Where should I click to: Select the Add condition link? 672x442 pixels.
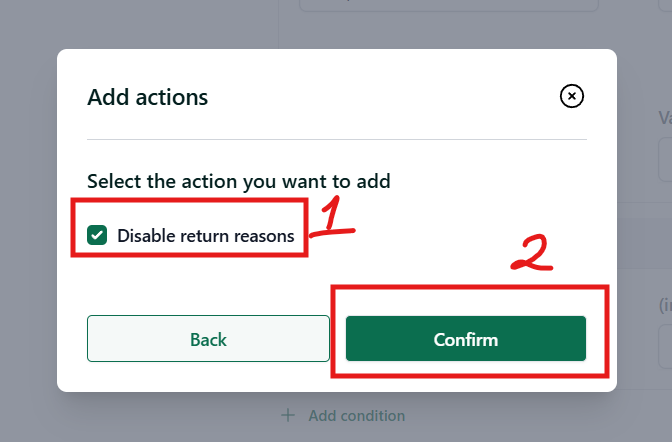pyautogui.click(x=357, y=415)
